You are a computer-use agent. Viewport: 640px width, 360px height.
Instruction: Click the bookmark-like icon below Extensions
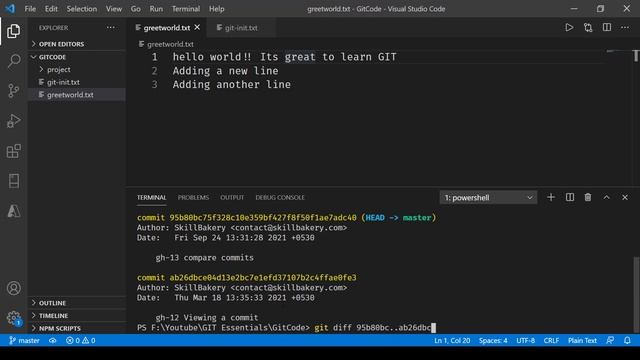13,181
